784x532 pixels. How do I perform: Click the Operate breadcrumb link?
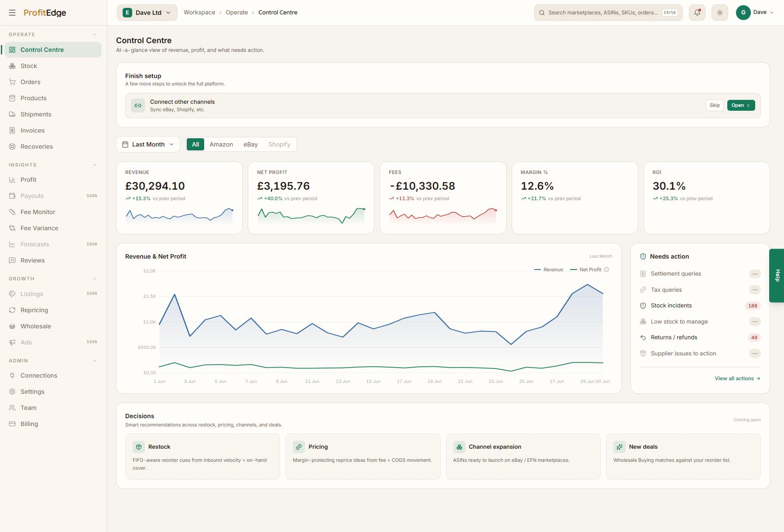236,13
